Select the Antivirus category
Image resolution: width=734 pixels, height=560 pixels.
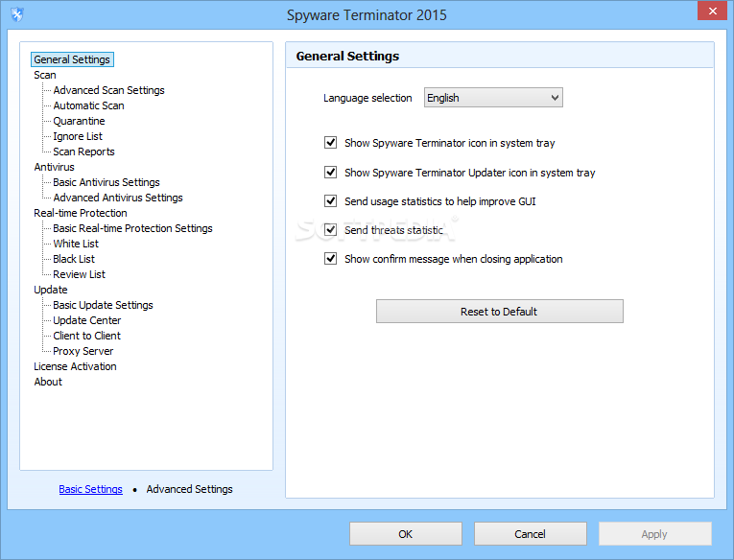click(54, 167)
